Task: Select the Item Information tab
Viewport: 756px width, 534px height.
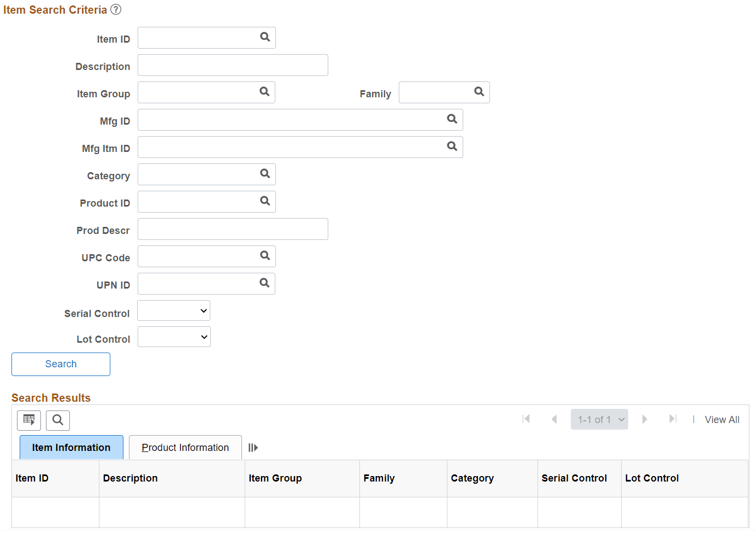Action: 72,448
